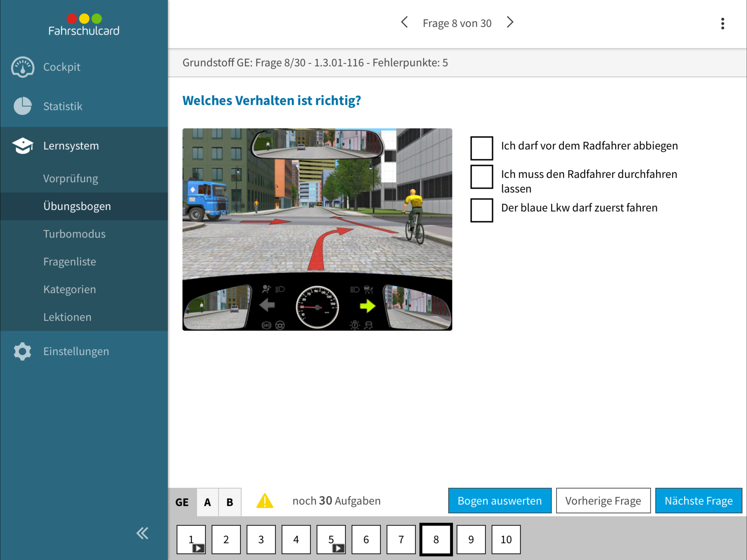Click the Fahrschulcard traffic light logo
Screen dimensions: 747x560
[x=84, y=25]
